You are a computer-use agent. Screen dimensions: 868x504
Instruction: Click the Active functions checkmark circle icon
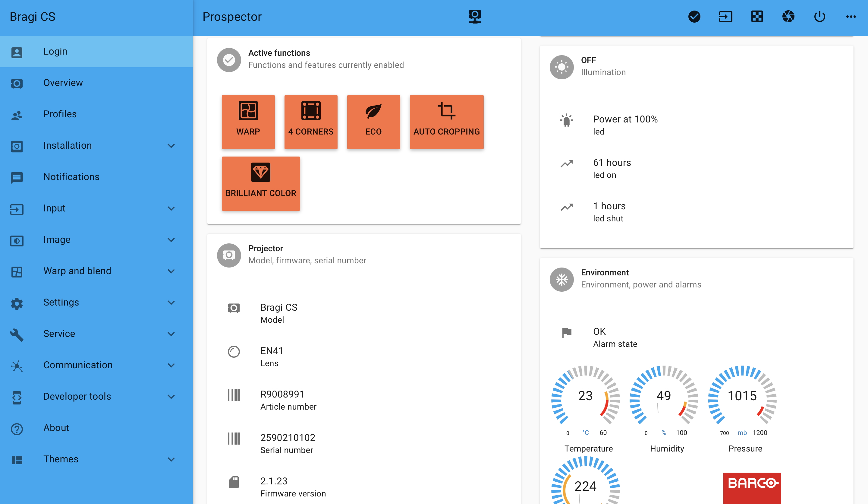(229, 60)
